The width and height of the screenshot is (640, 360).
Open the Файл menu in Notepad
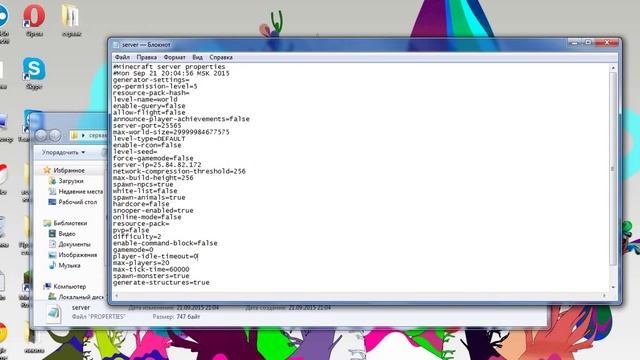pos(122,58)
